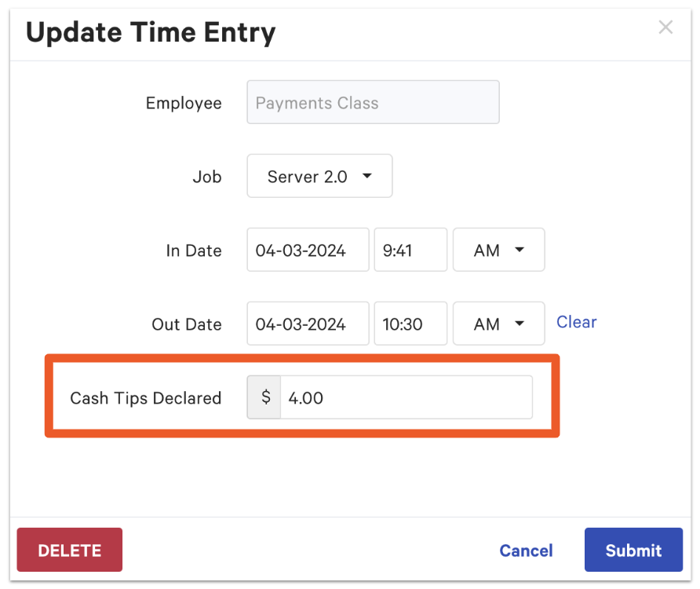
Task: Select the In Date time field 9:41
Action: (410, 251)
